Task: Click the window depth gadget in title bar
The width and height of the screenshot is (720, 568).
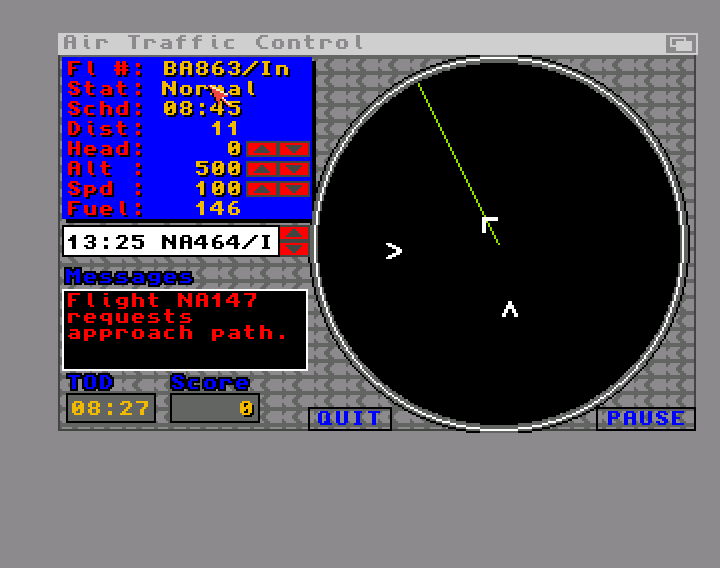Action: 681,43
